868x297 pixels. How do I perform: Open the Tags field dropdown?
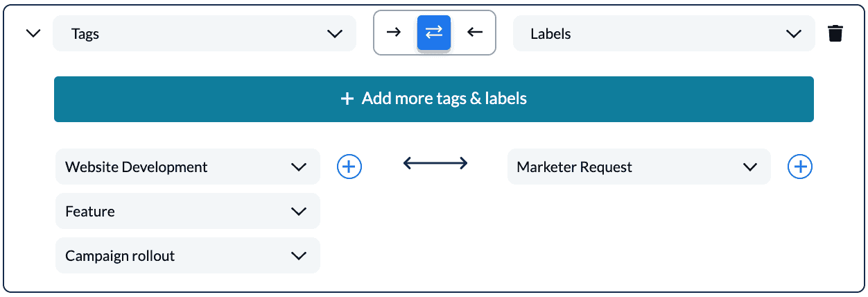pyautogui.click(x=205, y=33)
